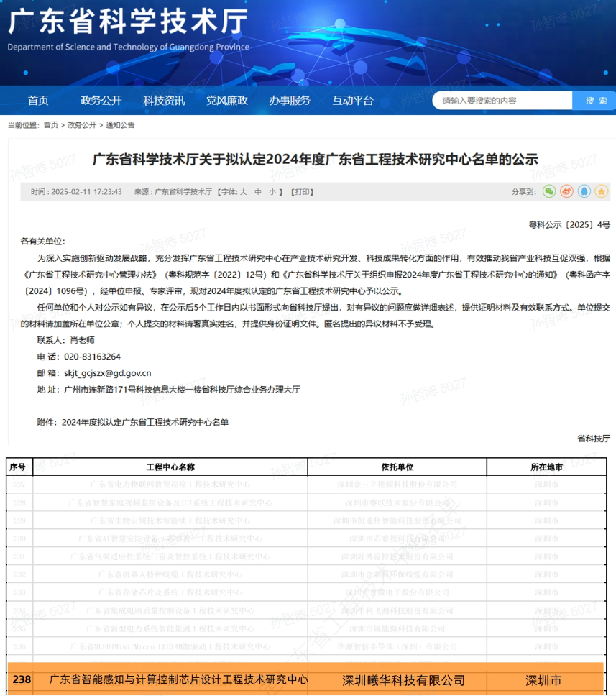Go to the 党风廉政 section
616x696 pixels.
click(x=226, y=101)
